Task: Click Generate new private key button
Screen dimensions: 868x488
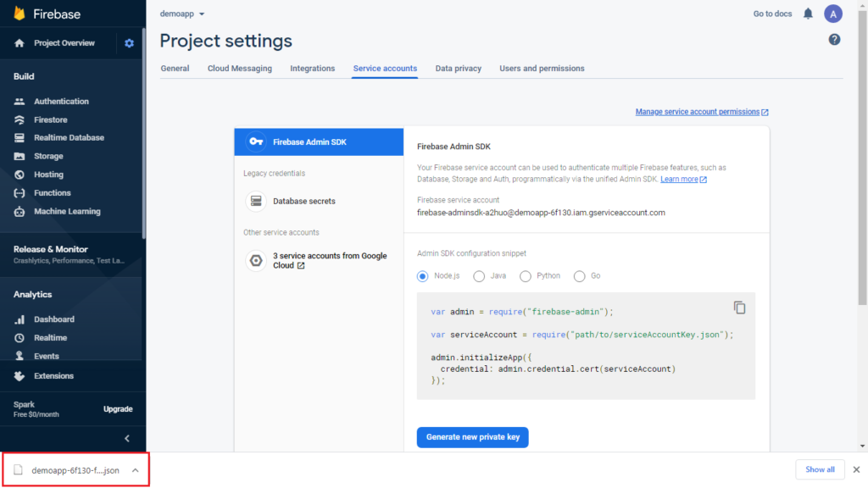Action: click(472, 437)
